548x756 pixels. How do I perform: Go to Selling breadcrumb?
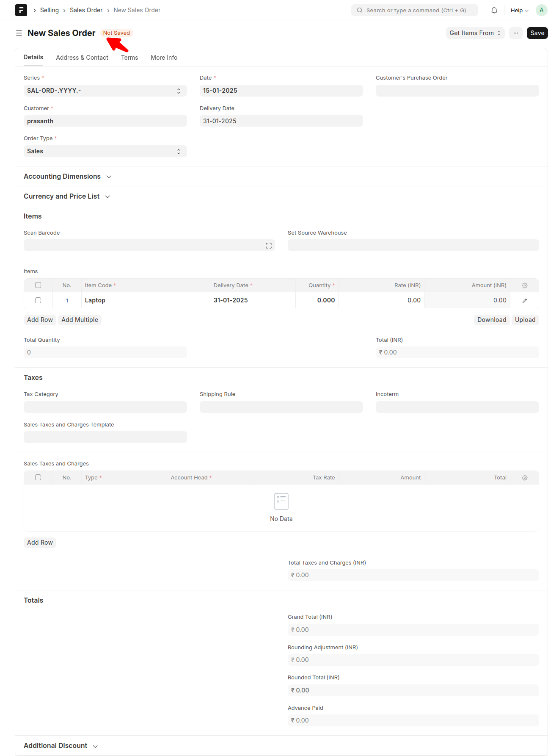pyautogui.click(x=50, y=10)
